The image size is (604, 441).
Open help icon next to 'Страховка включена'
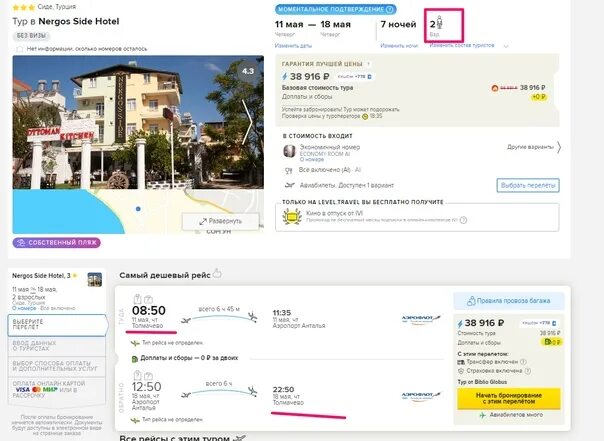pos(528,371)
